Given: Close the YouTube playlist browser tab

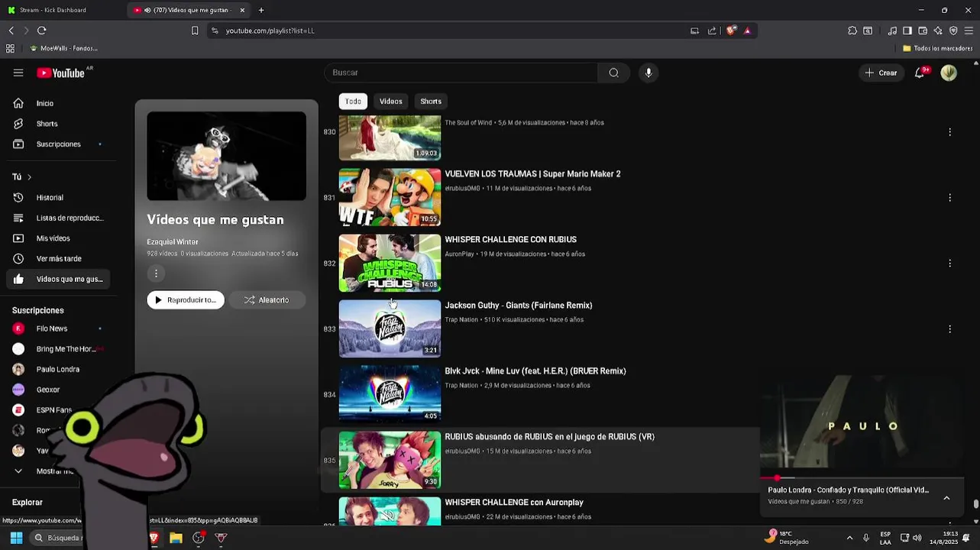Looking at the screenshot, I should pos(242,10).
